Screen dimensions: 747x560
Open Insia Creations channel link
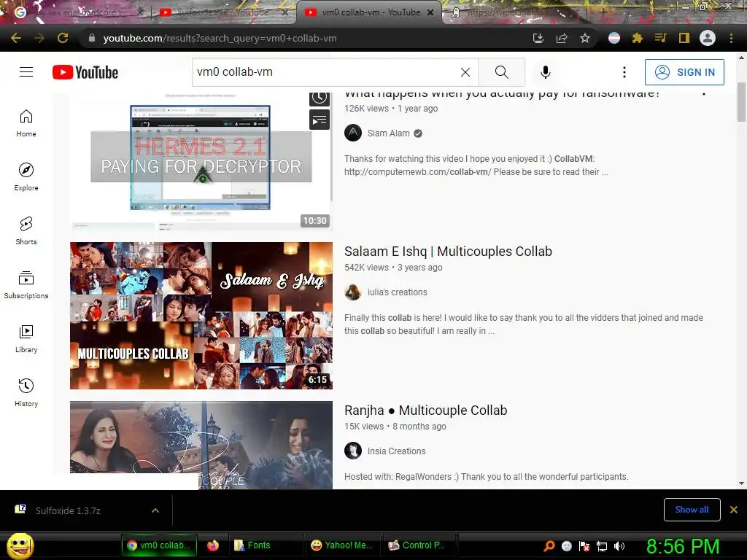(x=396, y=451)
